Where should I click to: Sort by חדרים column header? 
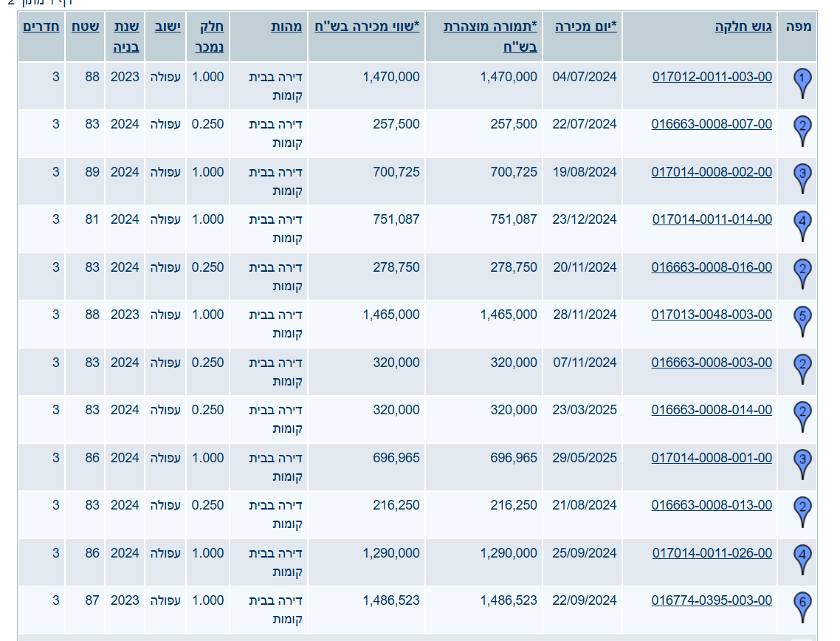coord(41,27)
